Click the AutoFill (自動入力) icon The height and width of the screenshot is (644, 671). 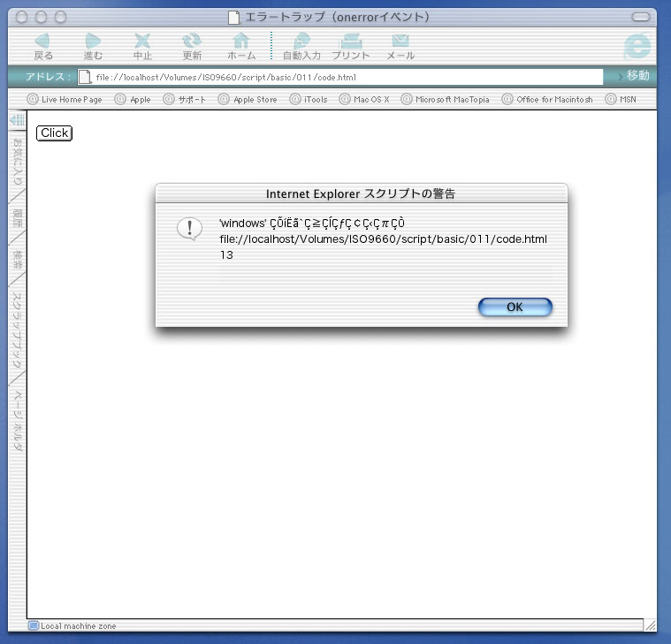301,41
